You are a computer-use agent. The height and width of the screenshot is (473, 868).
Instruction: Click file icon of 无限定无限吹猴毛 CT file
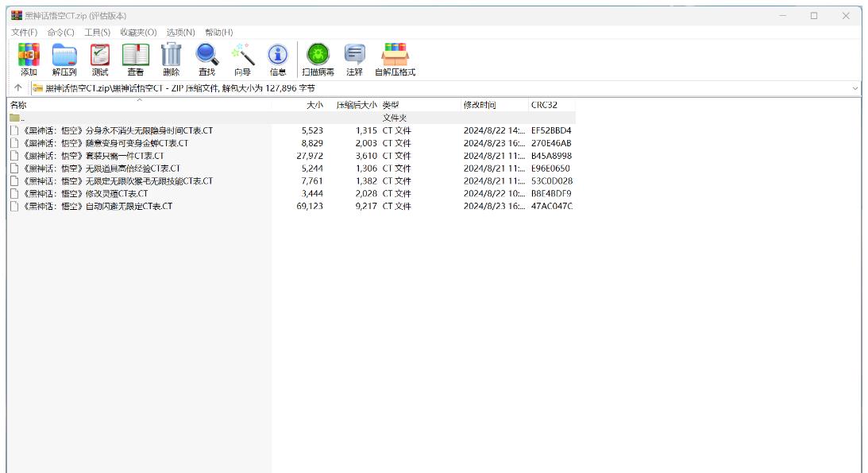point(14,181)
